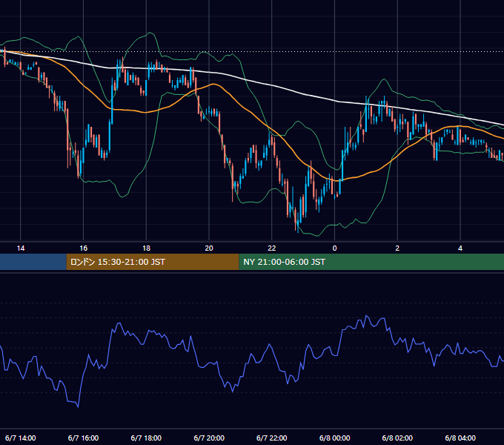504x445 pixels.
Task: Click the blue session bar before ロンドン
Action: pos(33,262)
